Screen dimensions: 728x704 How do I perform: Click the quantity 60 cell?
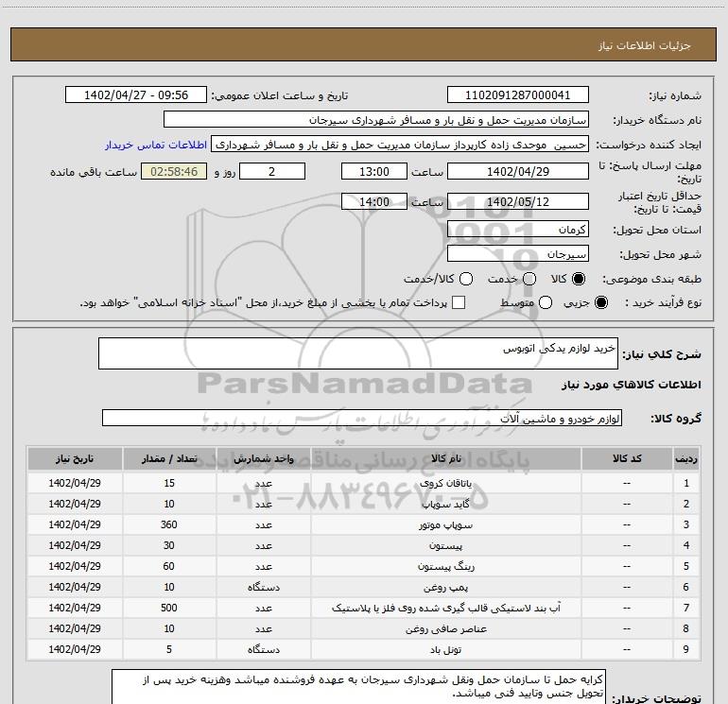click(x=169, y=566)
